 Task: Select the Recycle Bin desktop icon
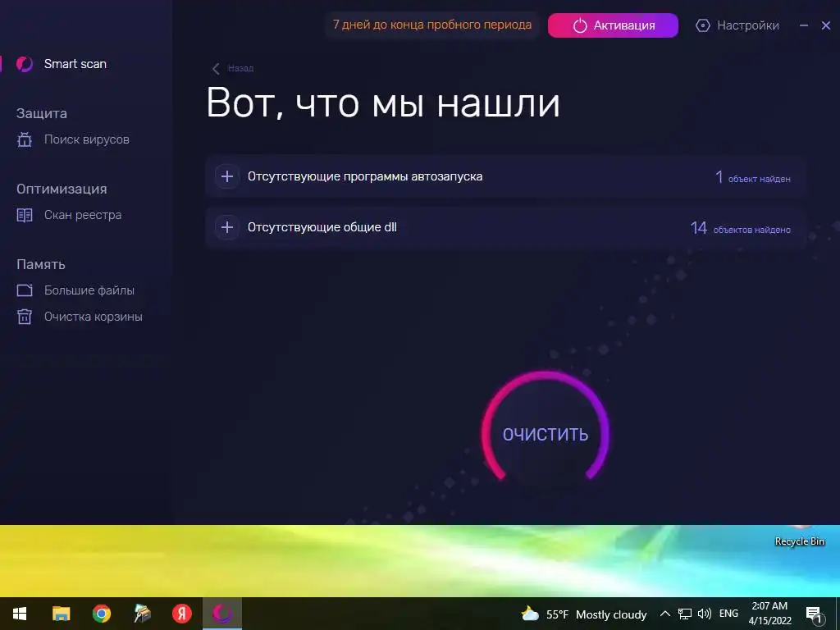coord(800,537)
